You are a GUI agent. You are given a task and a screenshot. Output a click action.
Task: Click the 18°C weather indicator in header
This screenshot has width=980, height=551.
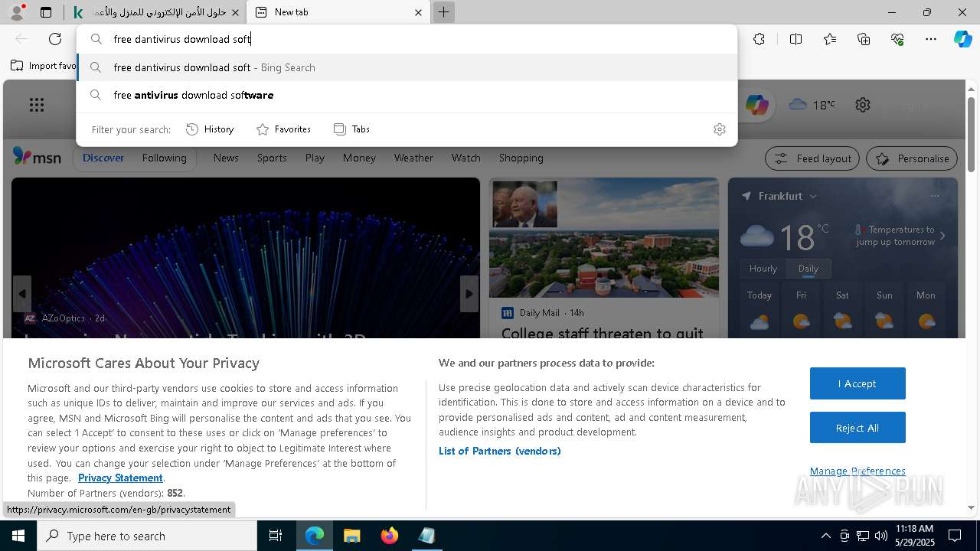point(812,105)
